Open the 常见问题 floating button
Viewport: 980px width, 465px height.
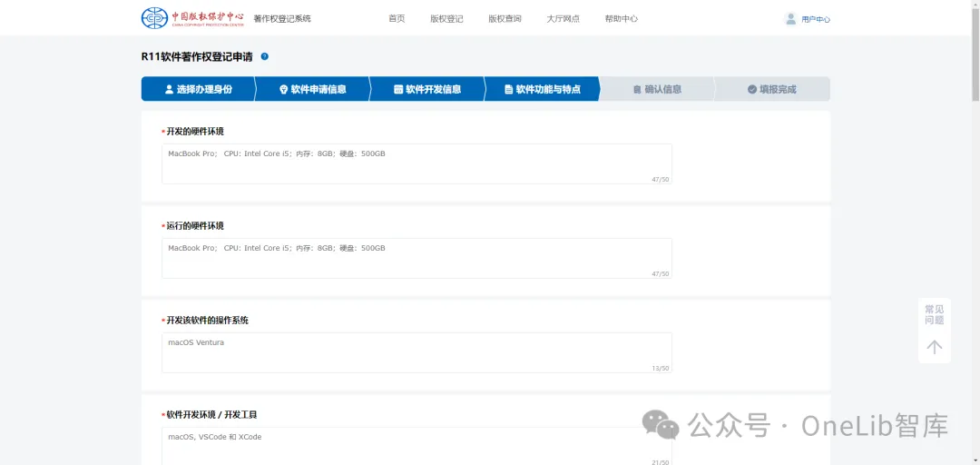point(935,315)
